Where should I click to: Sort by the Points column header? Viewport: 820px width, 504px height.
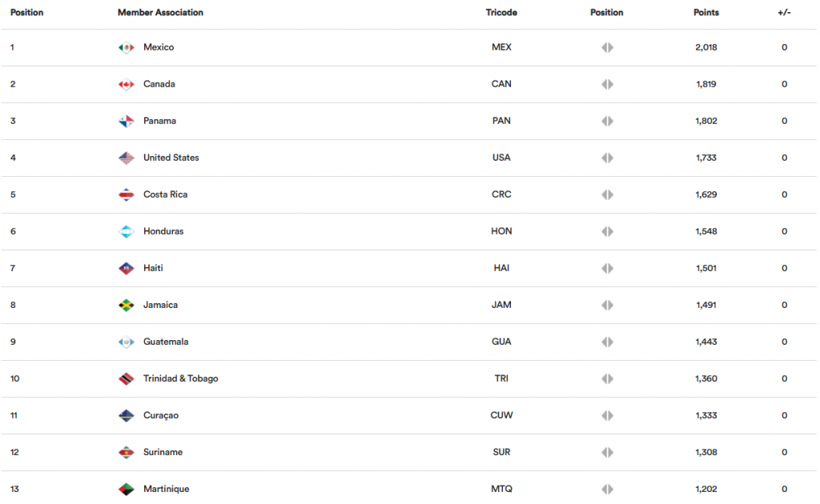[x=705, y=13]
